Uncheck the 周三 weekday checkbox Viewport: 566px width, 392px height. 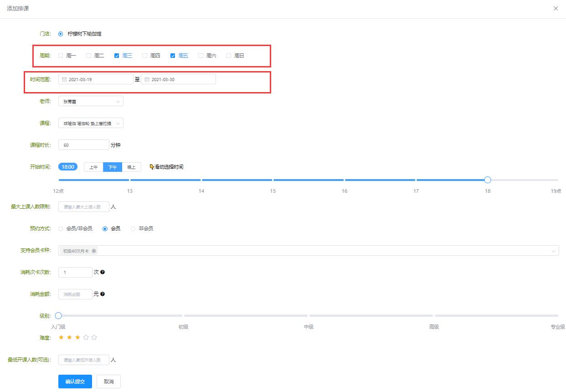117,56
